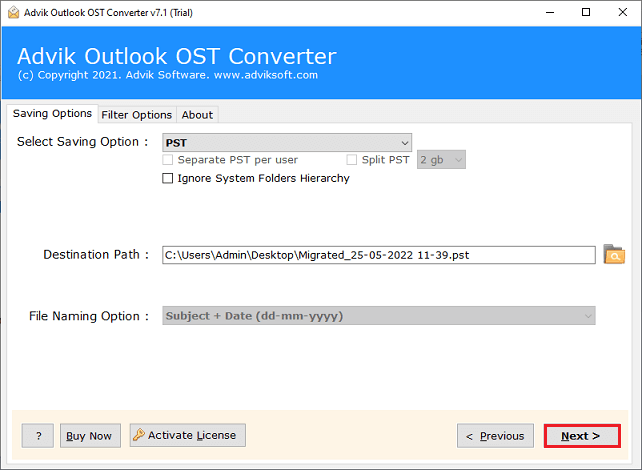Expand the File Naming Option dropdown
This screenshot has width=642, height=470.
pyautogui.click(x=379, y=316)
